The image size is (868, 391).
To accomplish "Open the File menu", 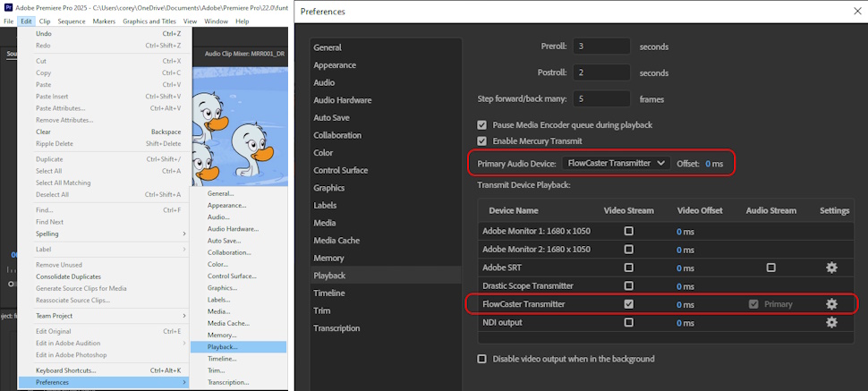I will coord(8,21).
